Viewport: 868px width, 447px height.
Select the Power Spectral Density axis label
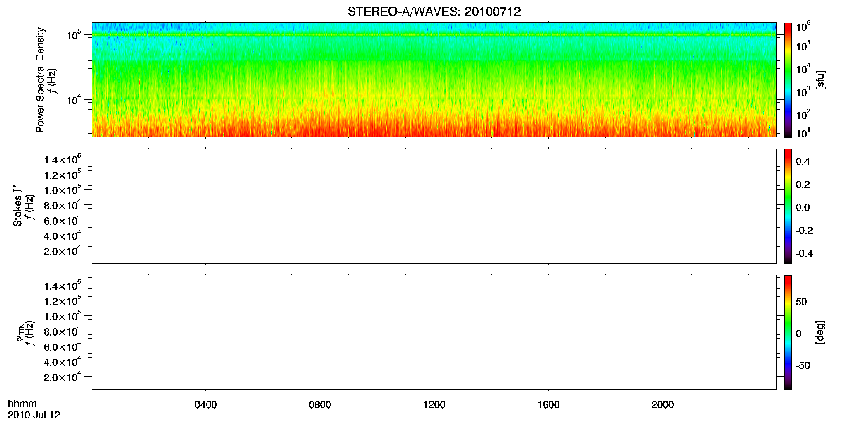[40, 80]
